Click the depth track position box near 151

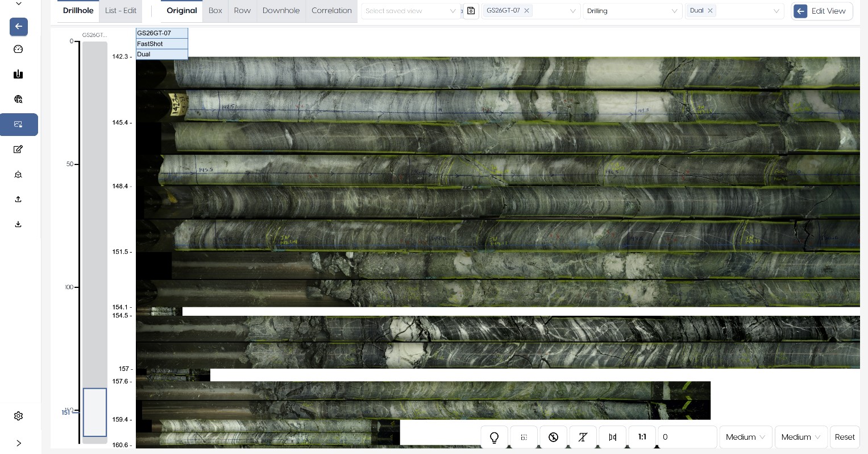coord(95,412)
